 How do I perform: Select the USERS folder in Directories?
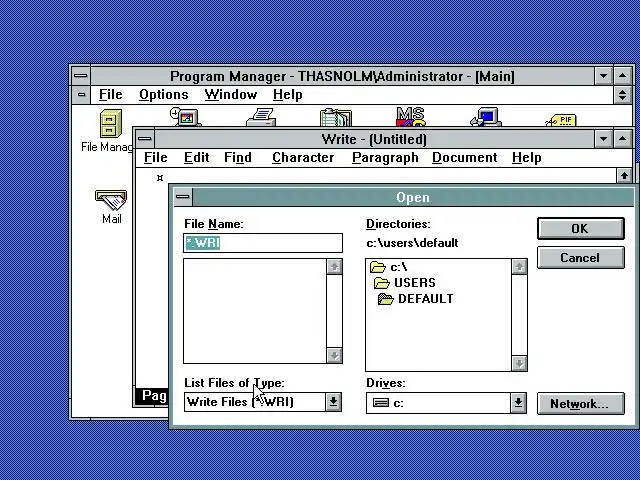[404, 282]
